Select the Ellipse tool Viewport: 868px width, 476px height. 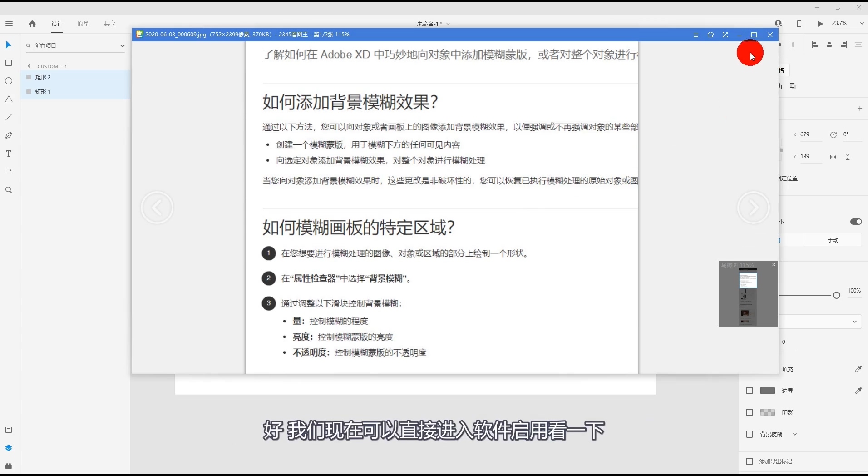(x=9, y=81)
